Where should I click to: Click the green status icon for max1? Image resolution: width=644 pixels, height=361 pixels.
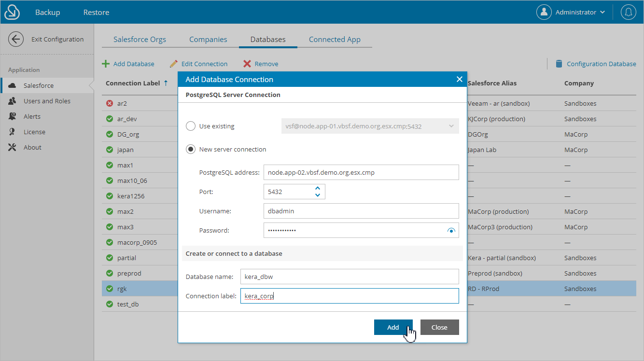tap(110, 165)
